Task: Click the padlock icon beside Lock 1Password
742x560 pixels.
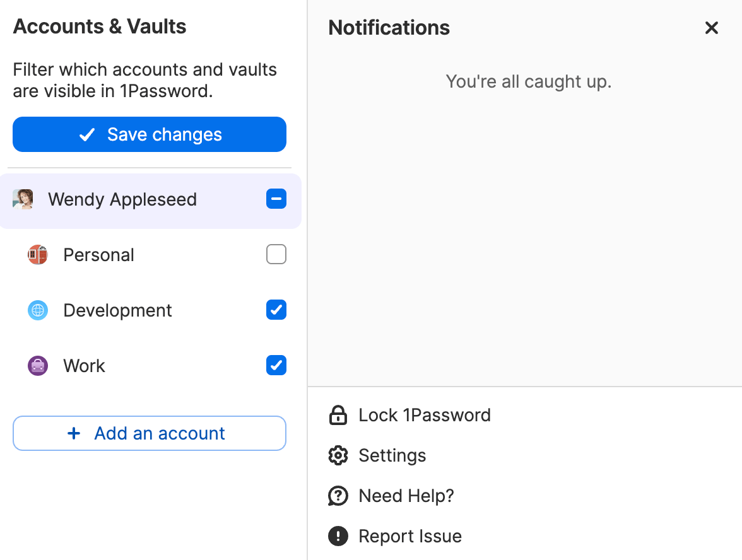Action: click(x=338, y=415)
